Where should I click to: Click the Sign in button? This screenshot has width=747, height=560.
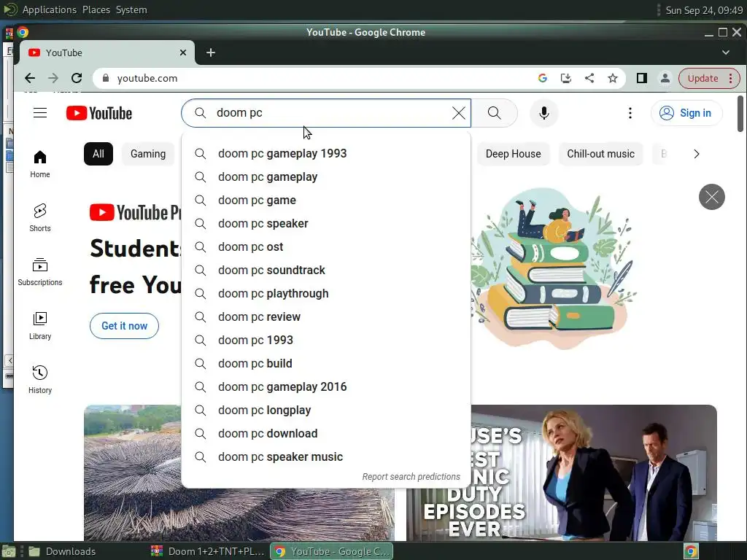click(x=686, y=113)
